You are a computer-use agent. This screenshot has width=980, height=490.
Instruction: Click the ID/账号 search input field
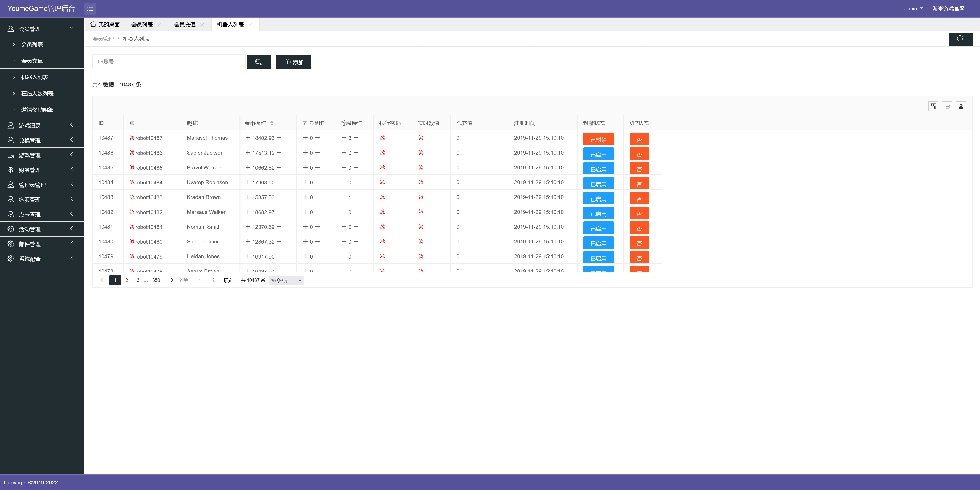pyautogui.click(x=169, y=62)
